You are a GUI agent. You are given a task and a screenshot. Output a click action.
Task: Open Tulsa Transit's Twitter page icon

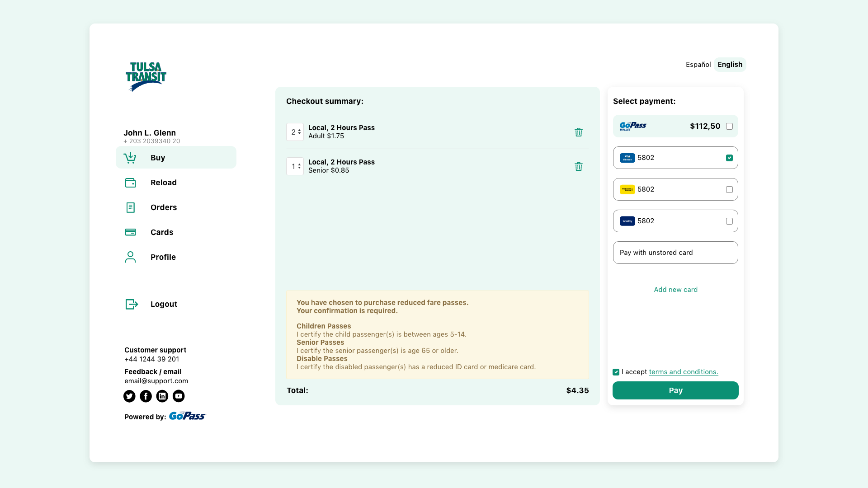(x=129, y=396)
